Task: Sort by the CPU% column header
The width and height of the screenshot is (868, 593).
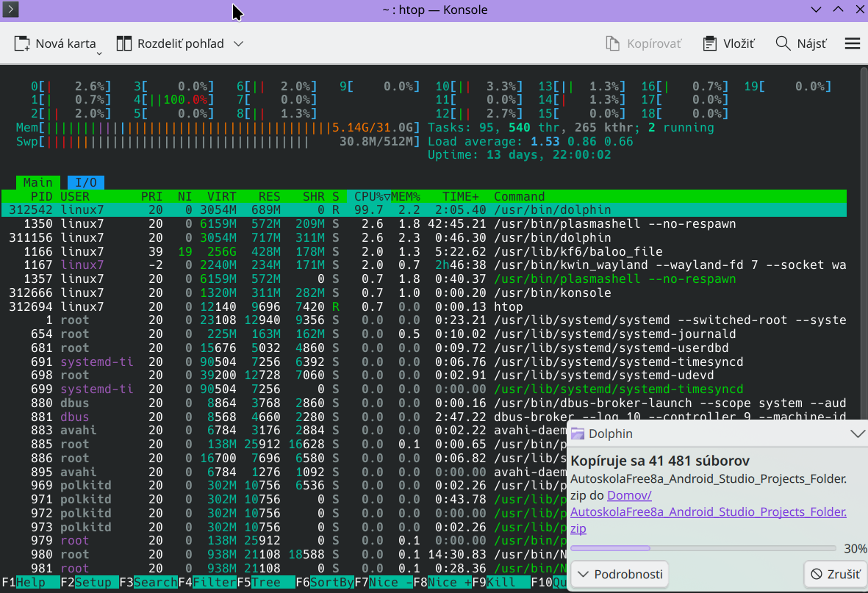Action: point(371,196)
